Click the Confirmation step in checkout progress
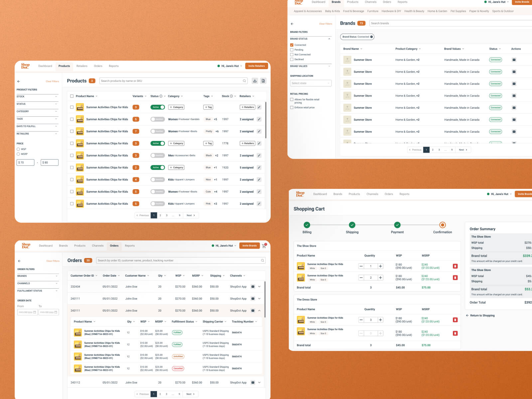The image size is (532, 399). point(442,225)
